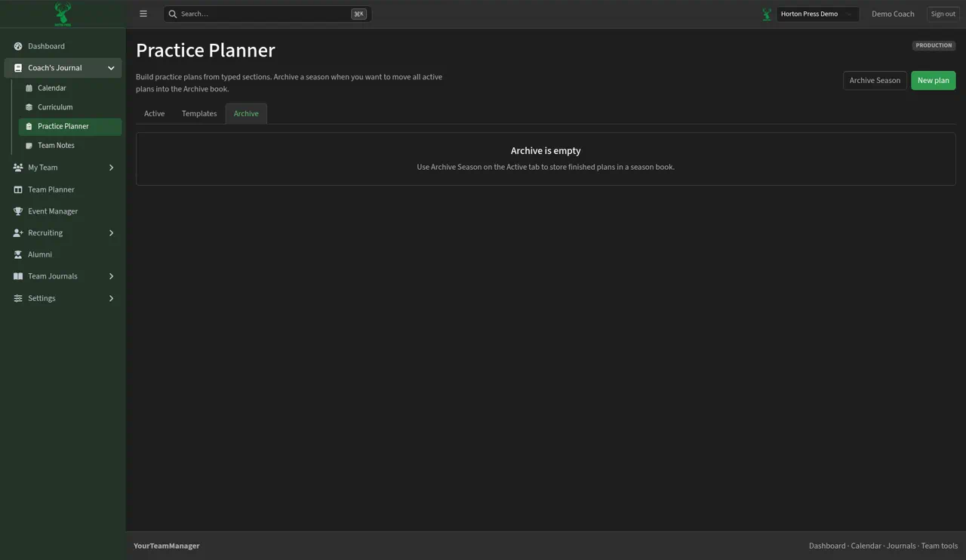Screen dimensions: 966x560
Task: Click the footer Journals link
Action: pos(901,546)
